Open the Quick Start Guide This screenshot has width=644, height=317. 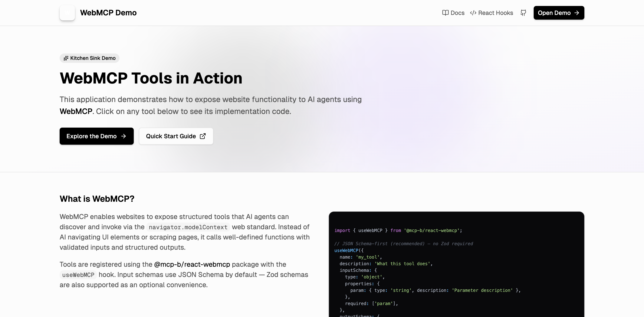click(176, 136)
